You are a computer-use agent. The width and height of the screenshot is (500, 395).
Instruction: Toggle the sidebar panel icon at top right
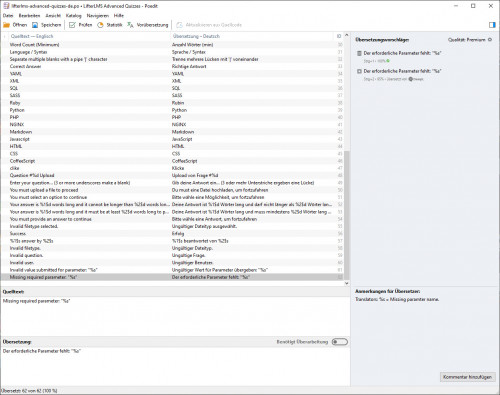pos(492,25)
